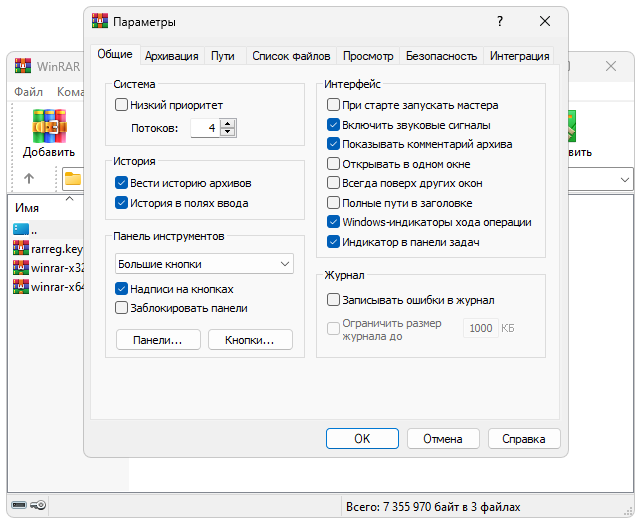
Task: Open the Большие кнопки dropdown
Action: coord(204,264)
